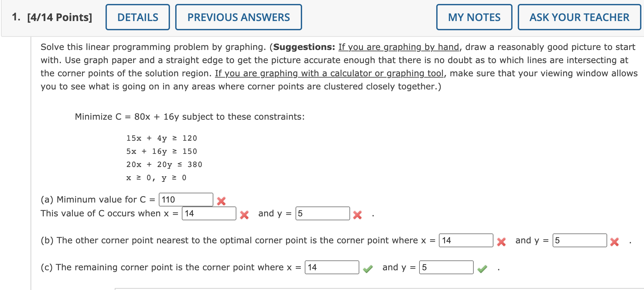Image resolution: width=644 pixels, height=290 pixels.
Task: Select the y input box in part (b)
Action: click(x=580, y=241)
